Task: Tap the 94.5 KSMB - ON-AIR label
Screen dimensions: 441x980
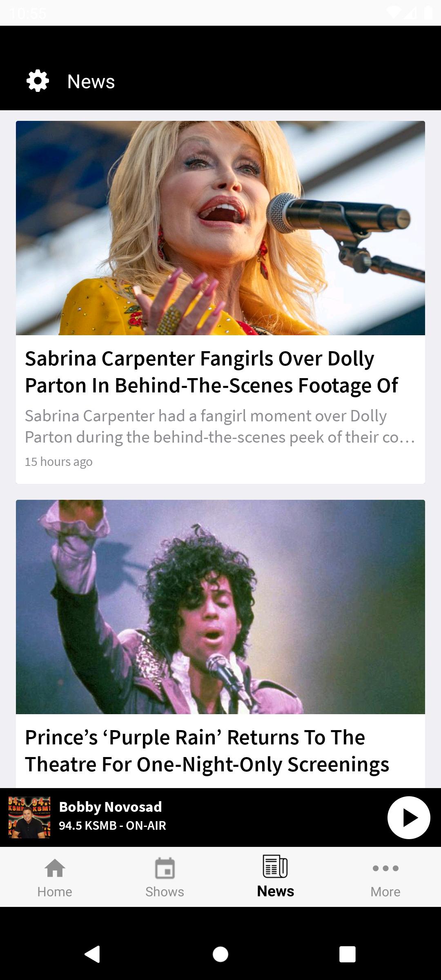Action: (112, 826)
